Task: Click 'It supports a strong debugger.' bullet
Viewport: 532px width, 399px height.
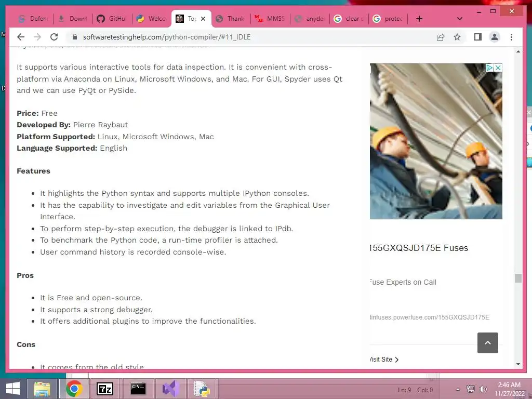Action: pyautogui.click(x=96, y=310)
